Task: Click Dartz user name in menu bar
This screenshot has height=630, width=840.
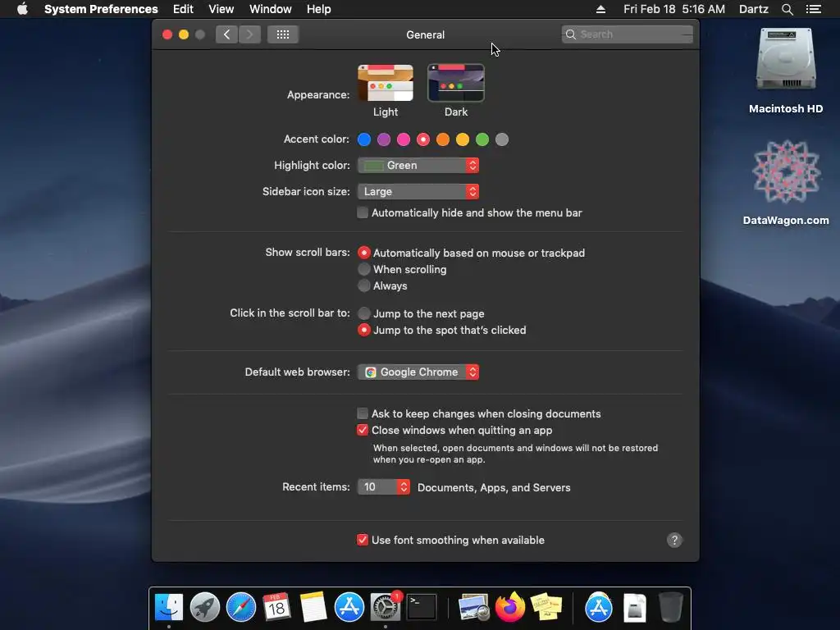Action: [754, 9]
